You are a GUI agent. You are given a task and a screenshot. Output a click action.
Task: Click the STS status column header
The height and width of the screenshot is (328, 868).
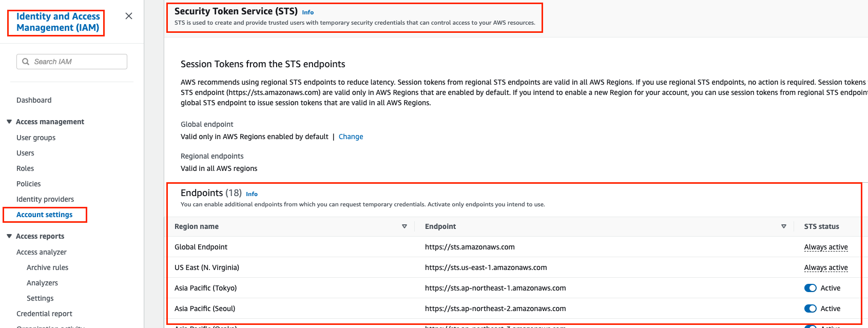pos(822,226)
